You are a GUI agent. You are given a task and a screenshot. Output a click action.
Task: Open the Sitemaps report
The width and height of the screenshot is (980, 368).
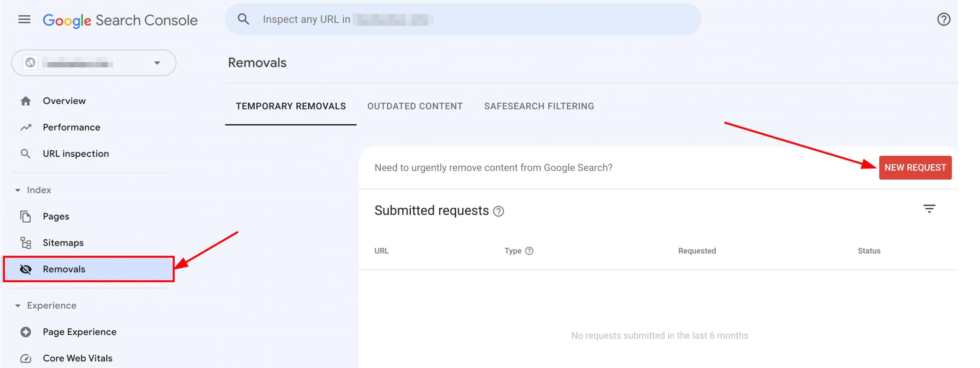point(64,243)
